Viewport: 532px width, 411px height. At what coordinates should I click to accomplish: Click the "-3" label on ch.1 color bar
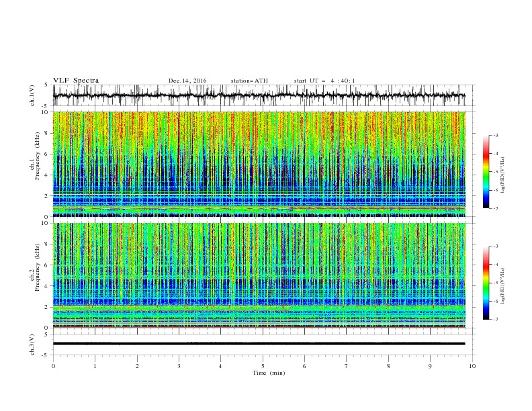[x=495, y=135]
